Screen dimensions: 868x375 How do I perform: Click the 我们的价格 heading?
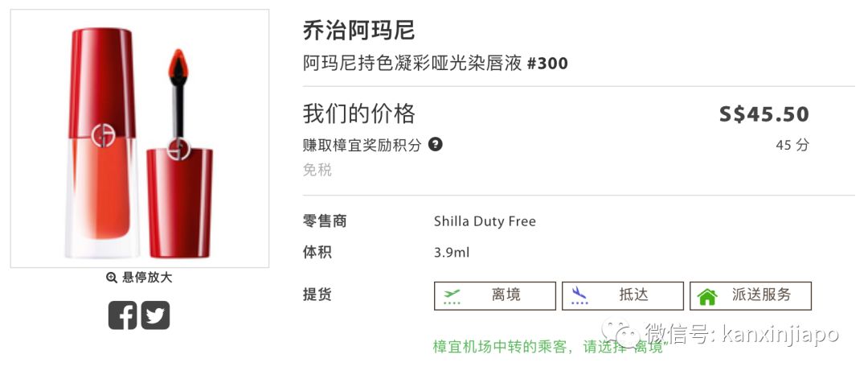(x=358, y=113)
